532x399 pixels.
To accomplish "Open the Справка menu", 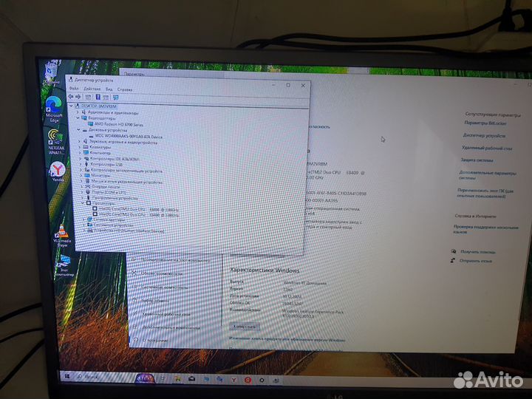I will tap(125, 89).
